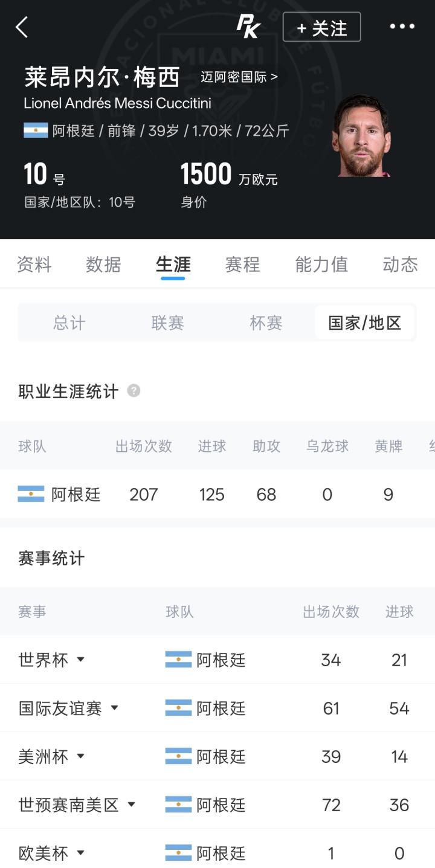Image resolution: width=435 pixels, height=868 pixels.
Task: Expand the 国际友谊赛 row arrow
Action: (x=114, y=708)
